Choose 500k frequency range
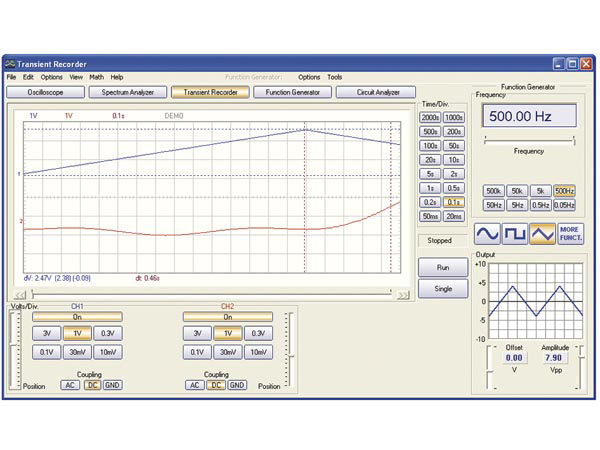 pos(494,191)
